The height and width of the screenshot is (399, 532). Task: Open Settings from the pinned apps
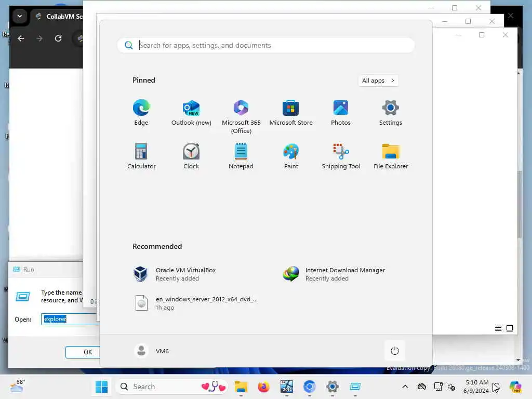point(391,113)
